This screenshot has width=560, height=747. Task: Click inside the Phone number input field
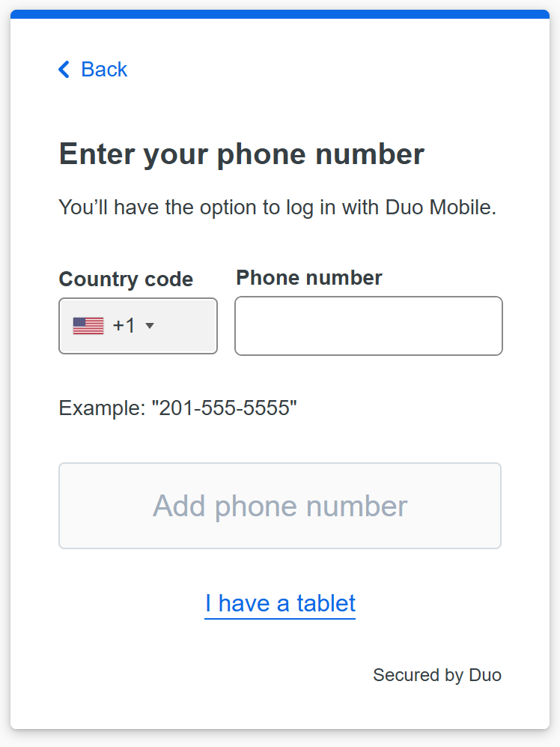[368, 325]
